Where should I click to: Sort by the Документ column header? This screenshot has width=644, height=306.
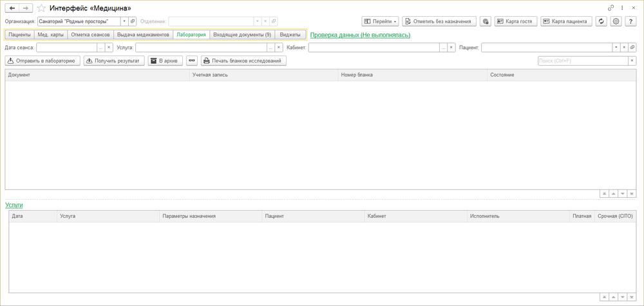coord(97,75)
